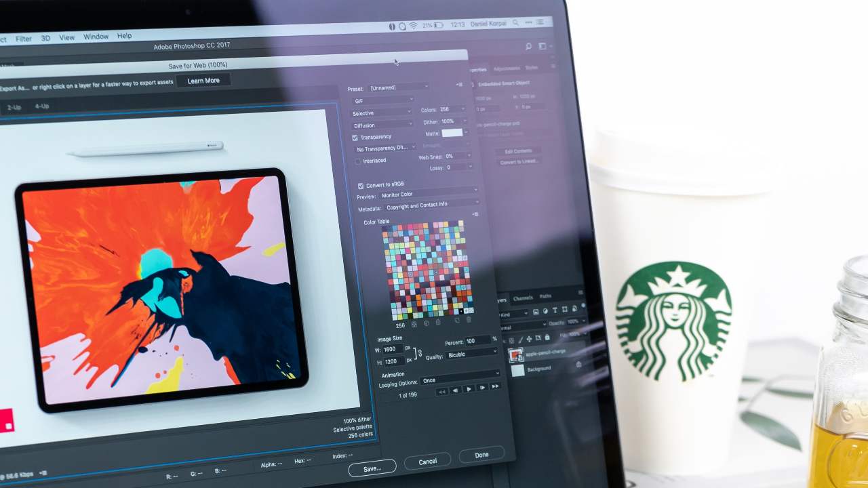Lock selected colors in the Color Table
This screenshot has width=868, height=488.
tap(438, 322)
